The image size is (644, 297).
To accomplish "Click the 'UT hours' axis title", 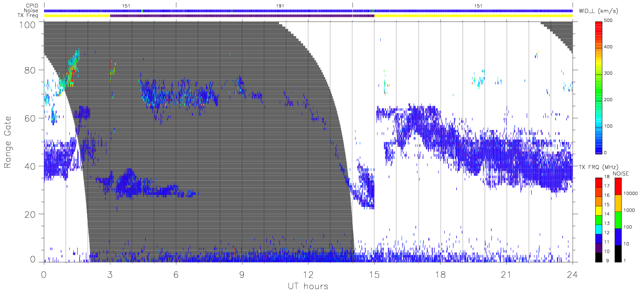I will [x=307, y=287].
